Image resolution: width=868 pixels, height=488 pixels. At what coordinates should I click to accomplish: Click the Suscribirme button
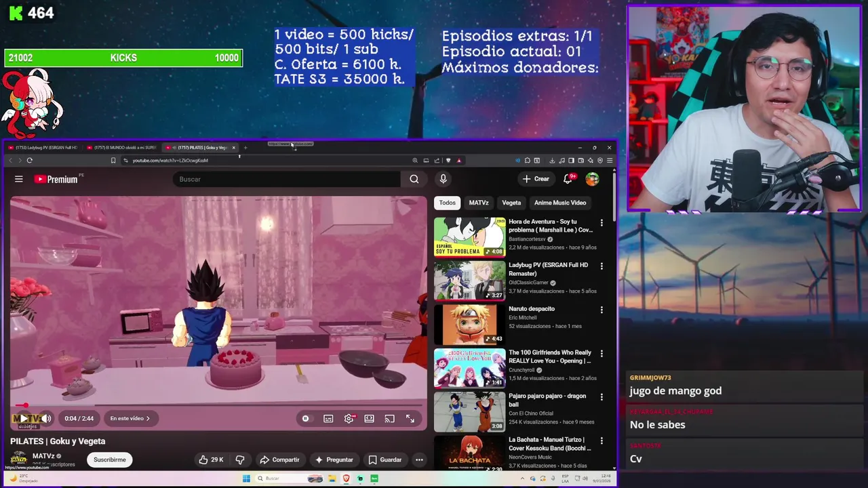click(110, 460)
